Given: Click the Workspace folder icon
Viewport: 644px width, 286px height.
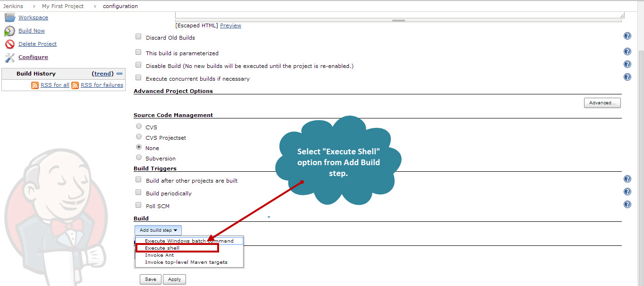Looking at the screenshot, I should coord(9,17).
